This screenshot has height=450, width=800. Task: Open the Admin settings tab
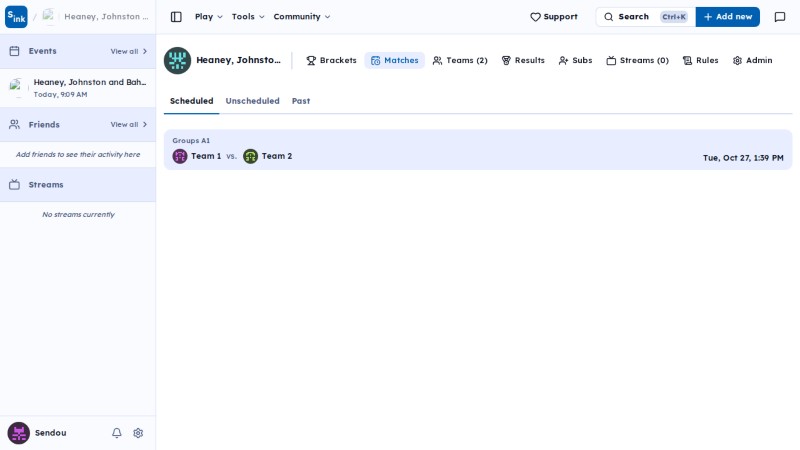click(x=753, y=60)
